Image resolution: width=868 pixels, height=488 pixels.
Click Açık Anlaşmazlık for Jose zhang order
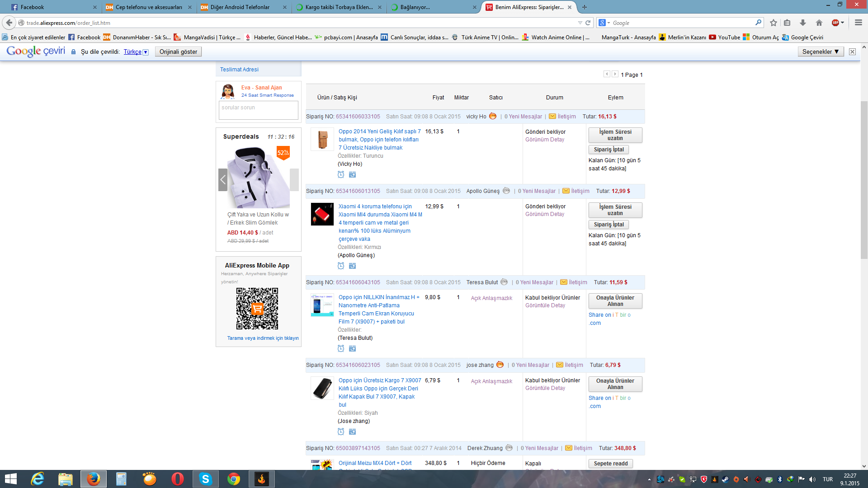[491, 381]
